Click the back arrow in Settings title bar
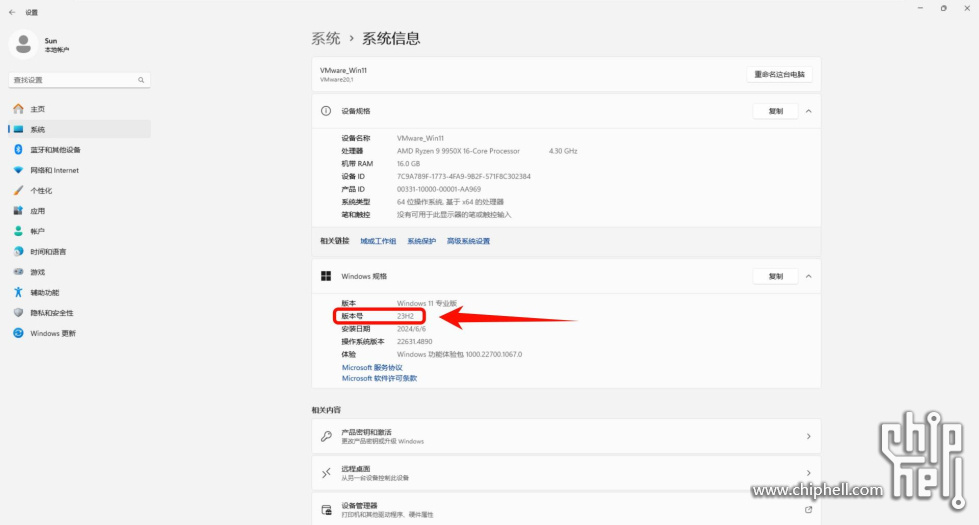 point(12,12)
